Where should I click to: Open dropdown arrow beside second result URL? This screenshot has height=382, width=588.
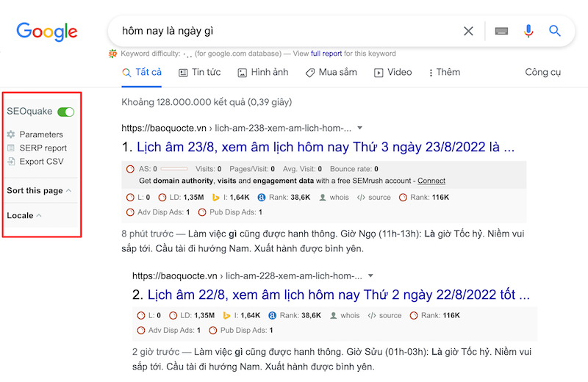[x=370, y=276]
